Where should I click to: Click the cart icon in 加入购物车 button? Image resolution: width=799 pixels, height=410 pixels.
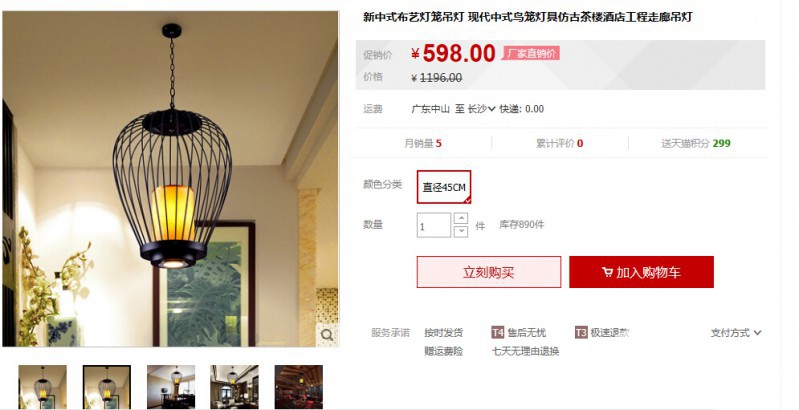point(607,272)
